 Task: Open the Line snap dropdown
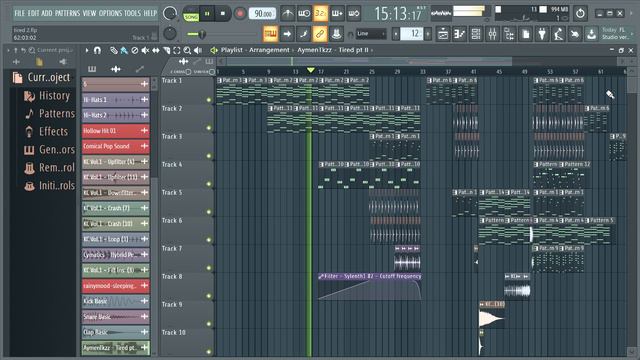click(371, 34)
